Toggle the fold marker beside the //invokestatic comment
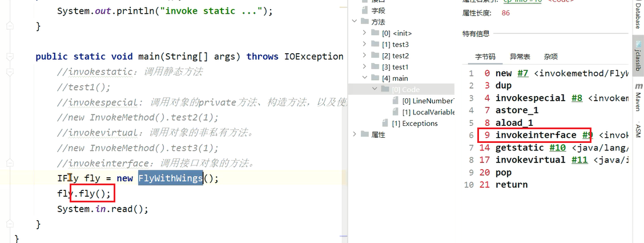The image size is (644, 243). tap(10, 73)
